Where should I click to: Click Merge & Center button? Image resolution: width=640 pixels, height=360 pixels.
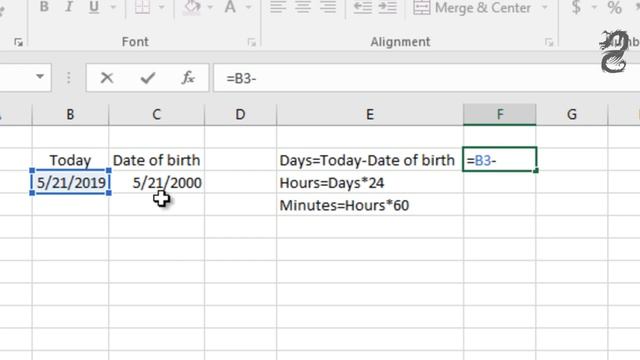click(472, 7)
